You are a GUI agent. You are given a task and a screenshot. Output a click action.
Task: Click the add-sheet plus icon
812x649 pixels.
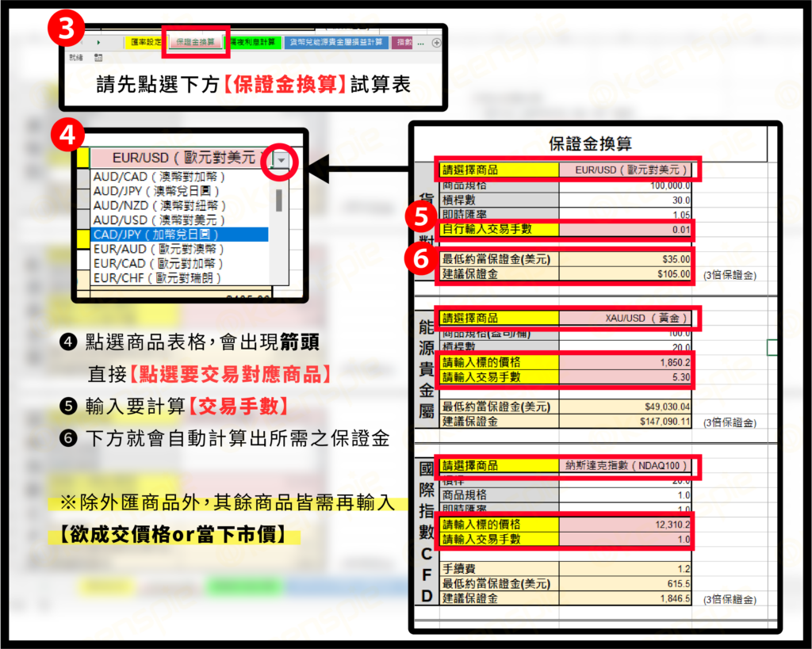point(435,44)
